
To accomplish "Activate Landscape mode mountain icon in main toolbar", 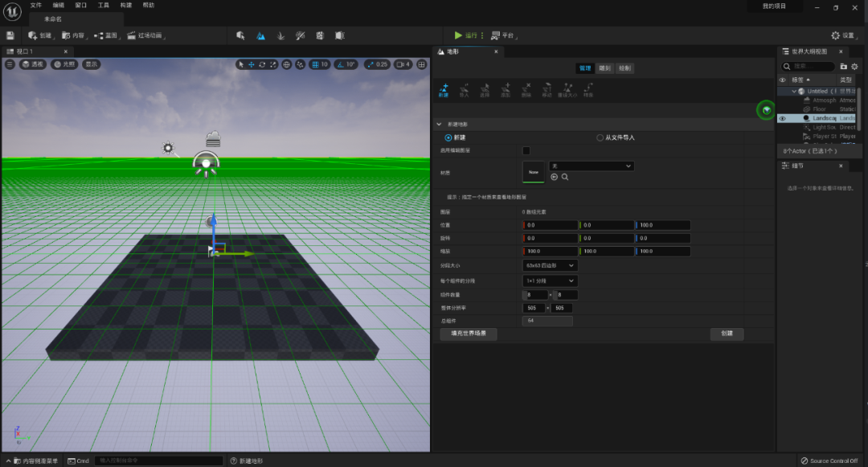I will pyautogui.click(x=260, y=35).
